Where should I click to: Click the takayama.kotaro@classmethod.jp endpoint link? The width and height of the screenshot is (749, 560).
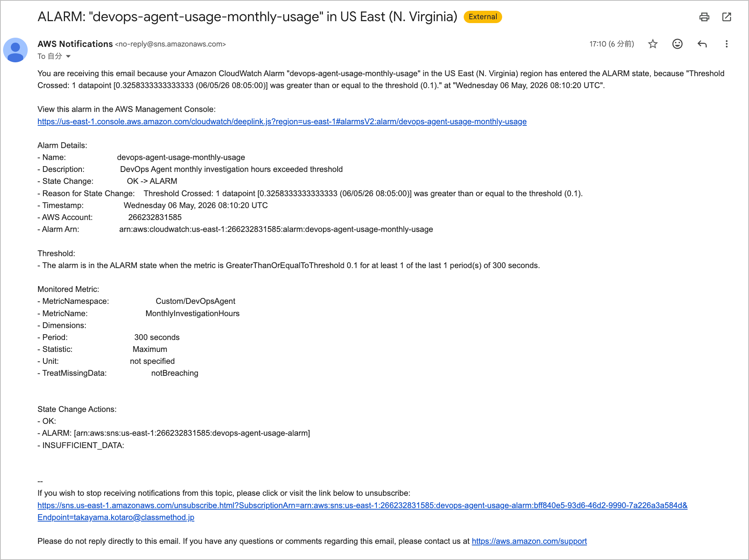(116, 517)
